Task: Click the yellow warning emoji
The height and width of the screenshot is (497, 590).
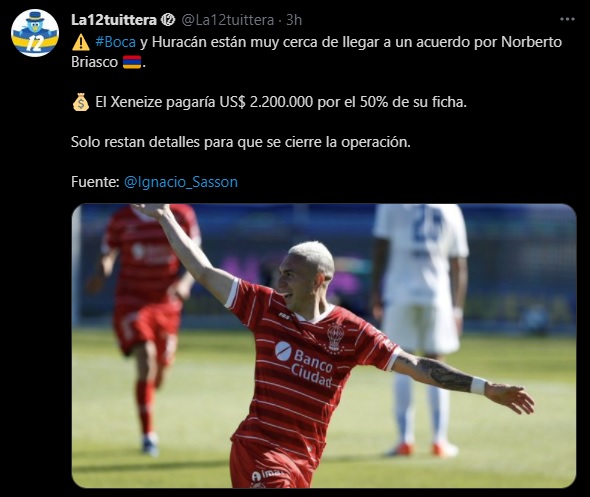Action: click(81, 43)
